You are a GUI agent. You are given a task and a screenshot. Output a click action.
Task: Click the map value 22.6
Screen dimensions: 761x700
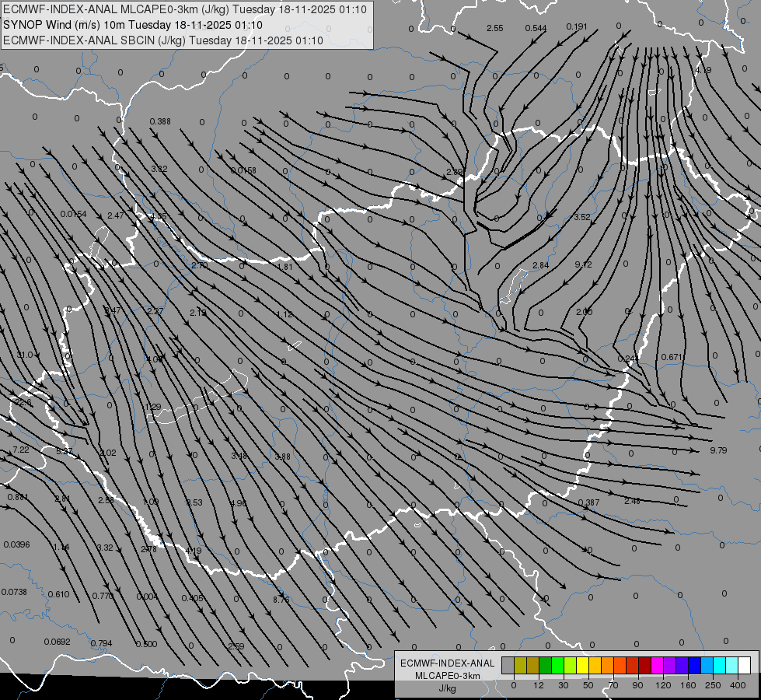click(23, 403)
